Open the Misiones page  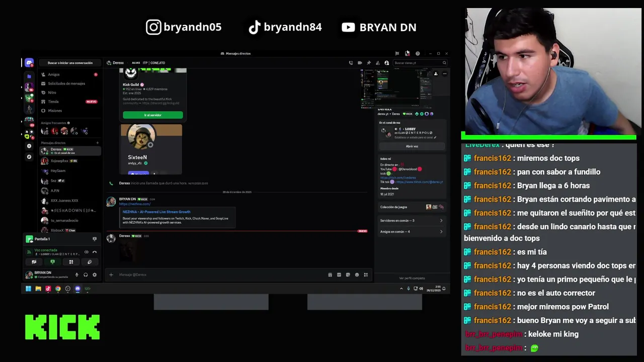[69, 111]
